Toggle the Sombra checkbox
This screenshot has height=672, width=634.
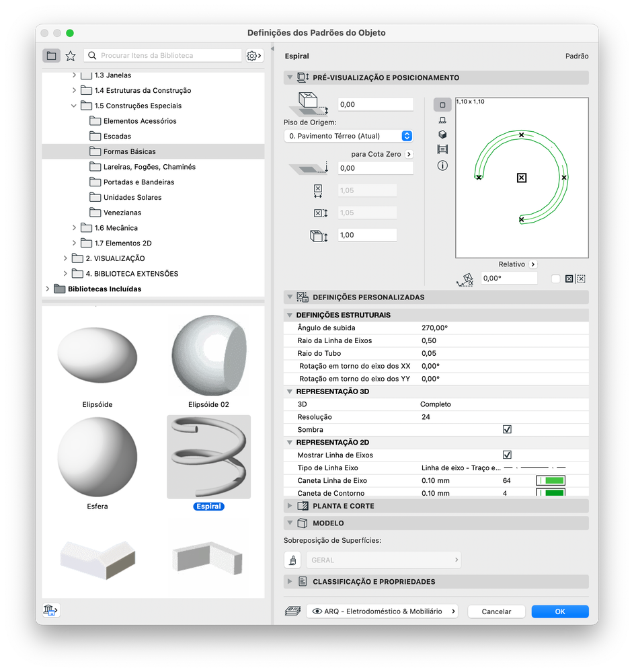point(507,429)
